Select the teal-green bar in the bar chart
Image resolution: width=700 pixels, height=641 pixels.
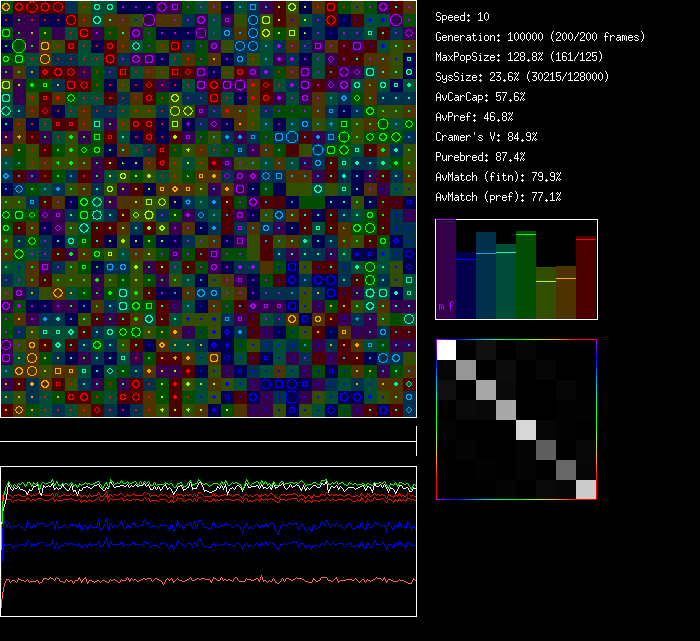click(x=506, y=282)
